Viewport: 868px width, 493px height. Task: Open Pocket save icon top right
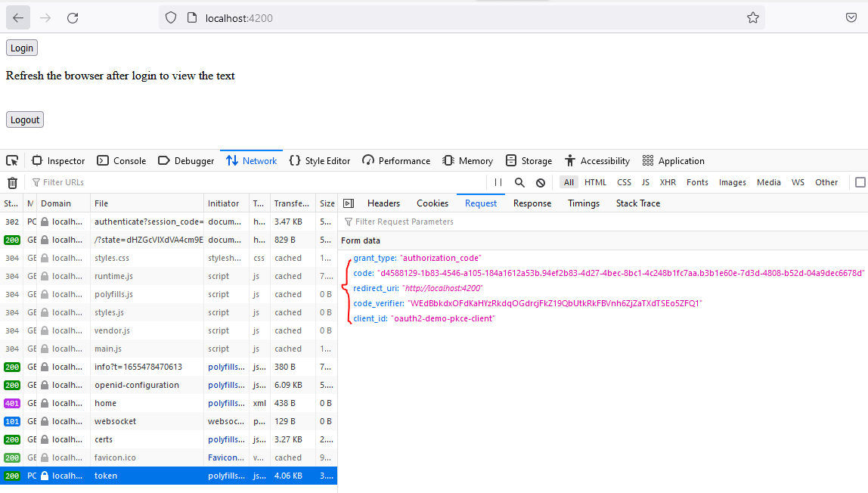tap(851, 17)
